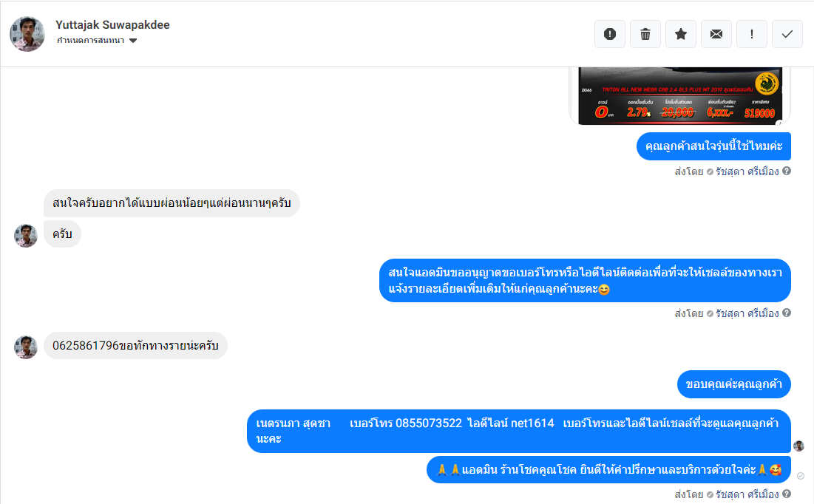Select the ขอบคุณค่ะคุณลูกค้า message bubble

pos(733,384)
